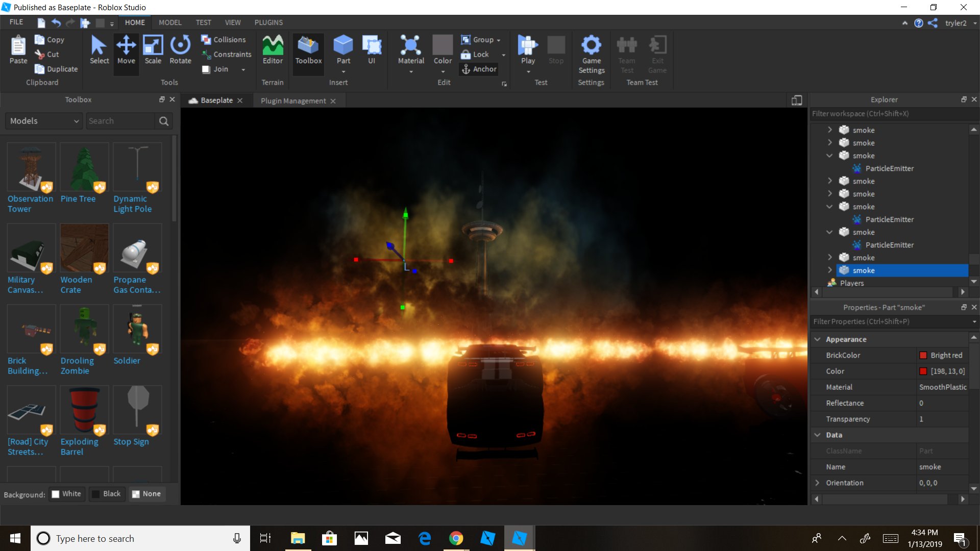This screenshot has width=980, height=551.
Task: Switch to the Plugin Management tab
Action: click(x=292, y=100)
